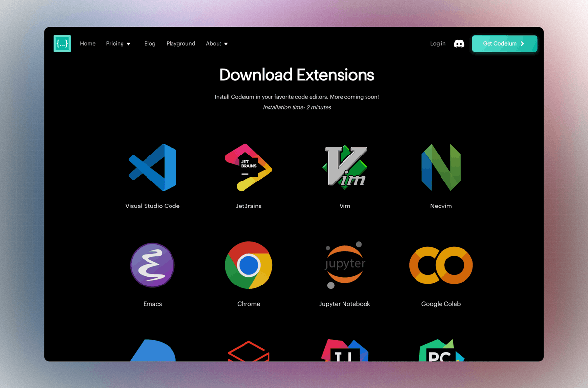This screenshot has height=388, width=588.
Task: Click the JetBrains text label
Action: click(x=248, y=206)
